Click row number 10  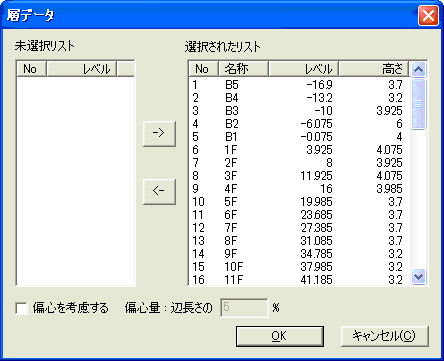198,202
